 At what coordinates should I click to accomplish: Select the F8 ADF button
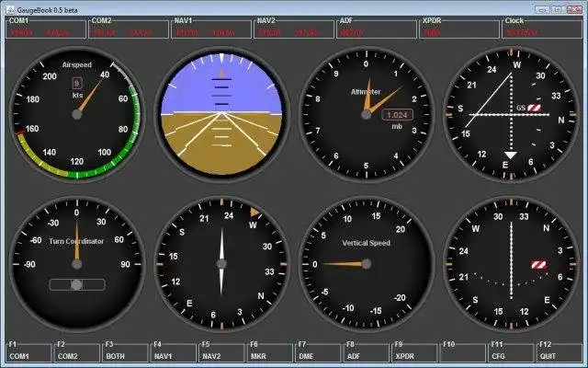coord(367,351)
